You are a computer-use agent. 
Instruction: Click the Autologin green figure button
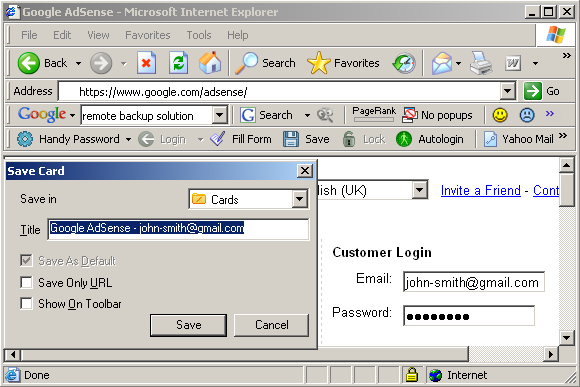429,139
